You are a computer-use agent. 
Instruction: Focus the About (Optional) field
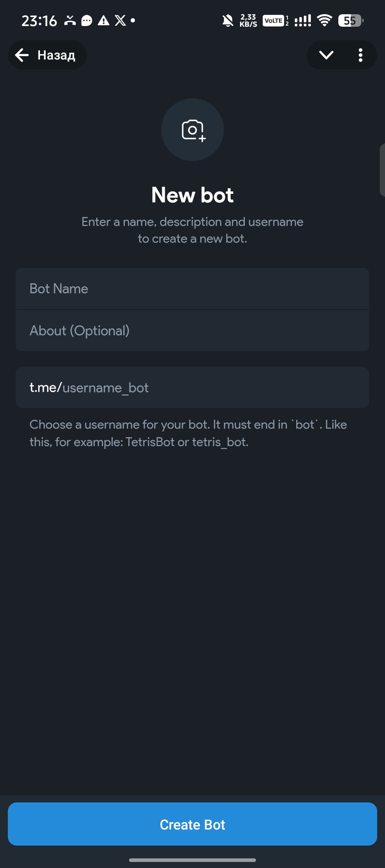(192, 331)
